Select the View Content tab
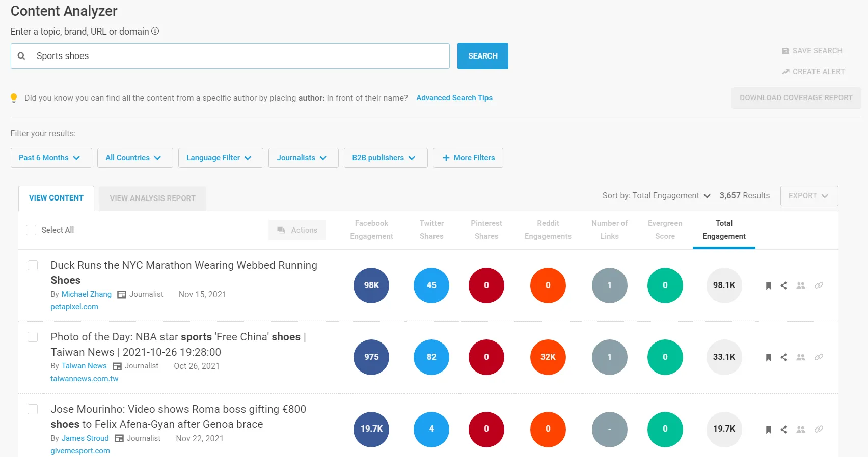The height and width of the screenshot is (457, 868). (x=56, y=198)
